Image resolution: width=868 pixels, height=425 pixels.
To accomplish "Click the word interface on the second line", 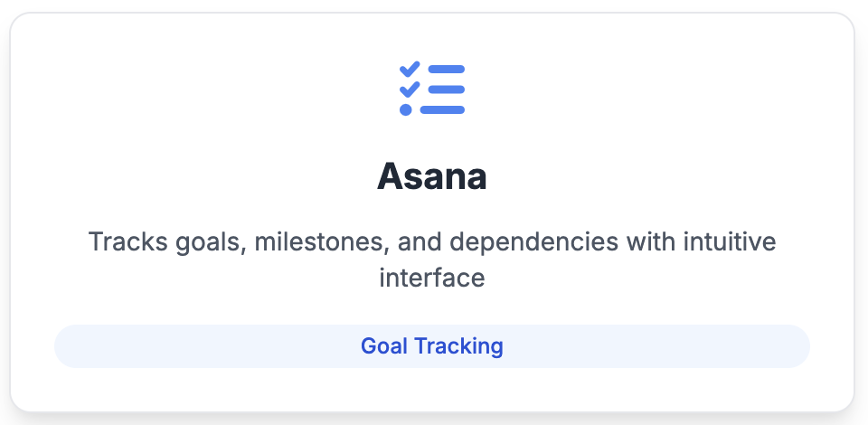I will click(432, 278).
